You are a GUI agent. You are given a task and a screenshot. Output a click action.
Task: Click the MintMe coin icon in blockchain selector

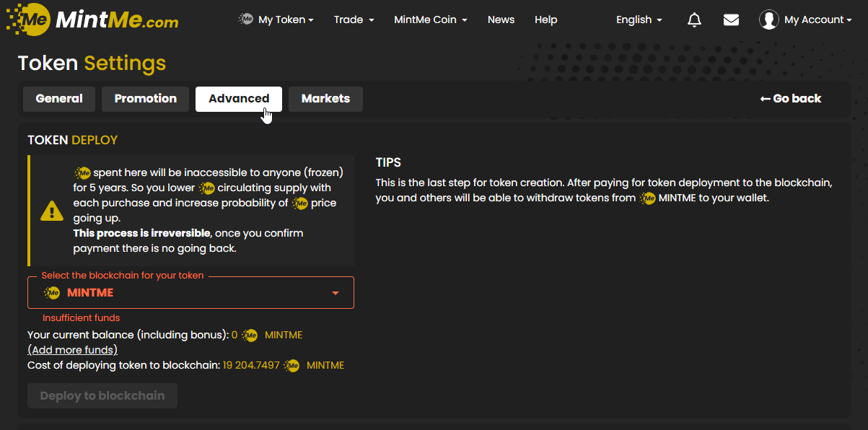click(52, 293)
